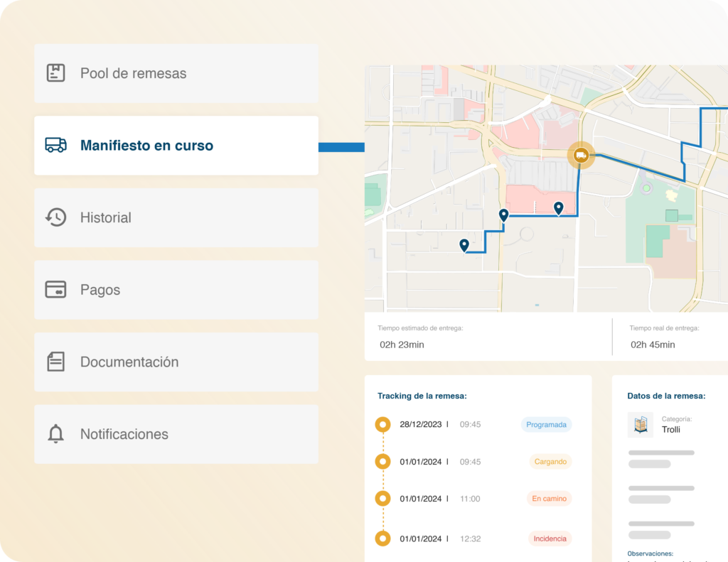Click the map pin on the pink building
The image size is (728, 562).
(559, 207)
